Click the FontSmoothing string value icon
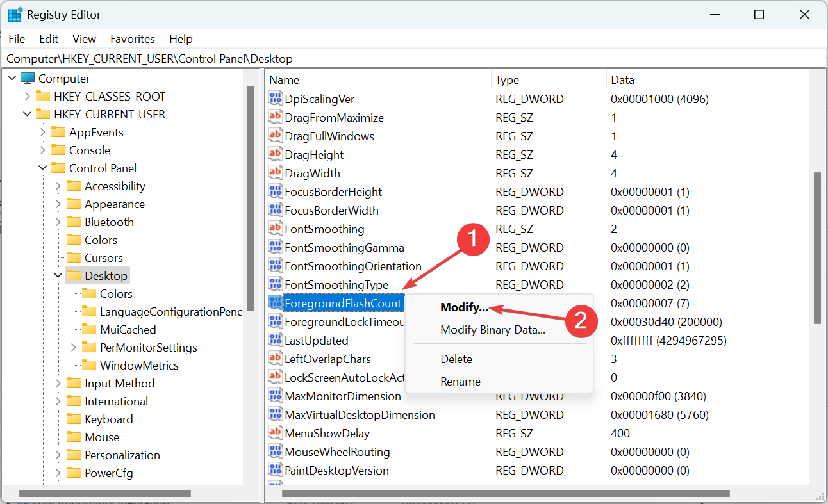Viewport: 828px width, 504px height. 275,229
